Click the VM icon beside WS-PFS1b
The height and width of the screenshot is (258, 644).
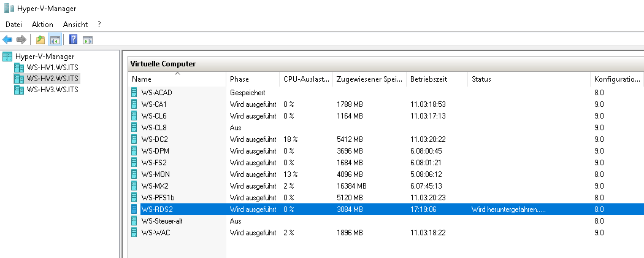coord(134,198)
